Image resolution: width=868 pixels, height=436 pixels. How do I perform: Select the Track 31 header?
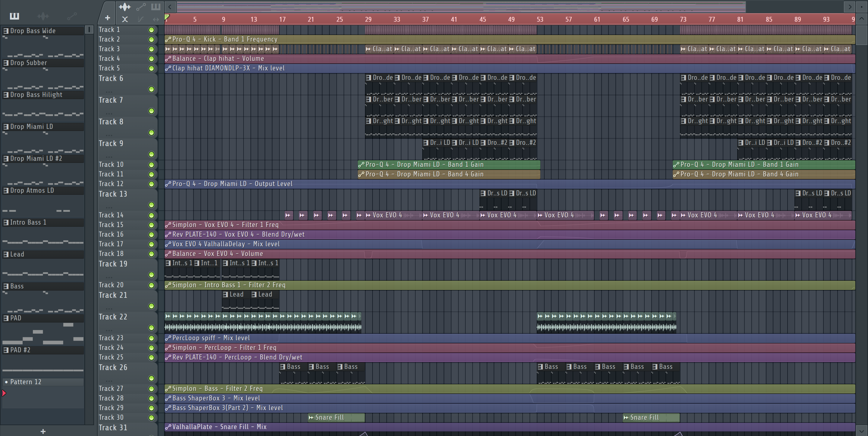pyautogui.click(x=127, y=429)
